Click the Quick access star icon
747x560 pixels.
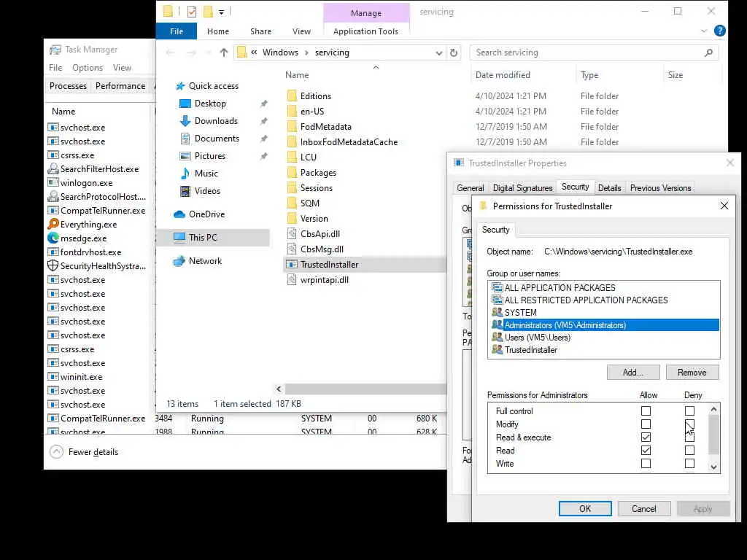(180, 86)
